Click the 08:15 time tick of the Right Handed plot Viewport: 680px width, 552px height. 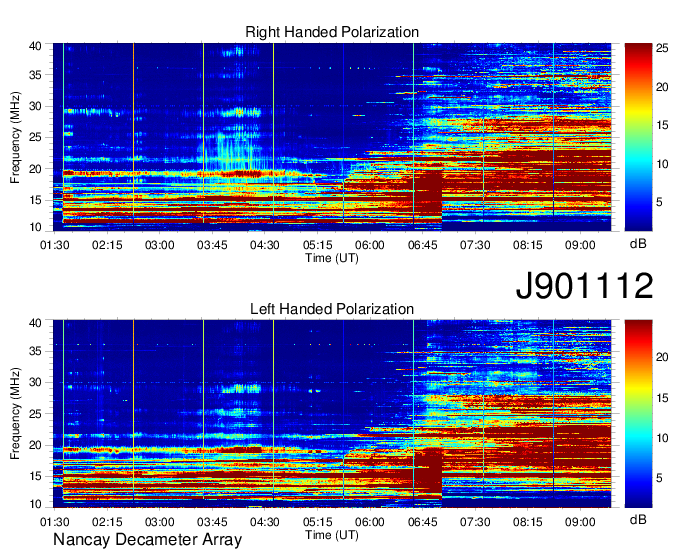point(528,245)
